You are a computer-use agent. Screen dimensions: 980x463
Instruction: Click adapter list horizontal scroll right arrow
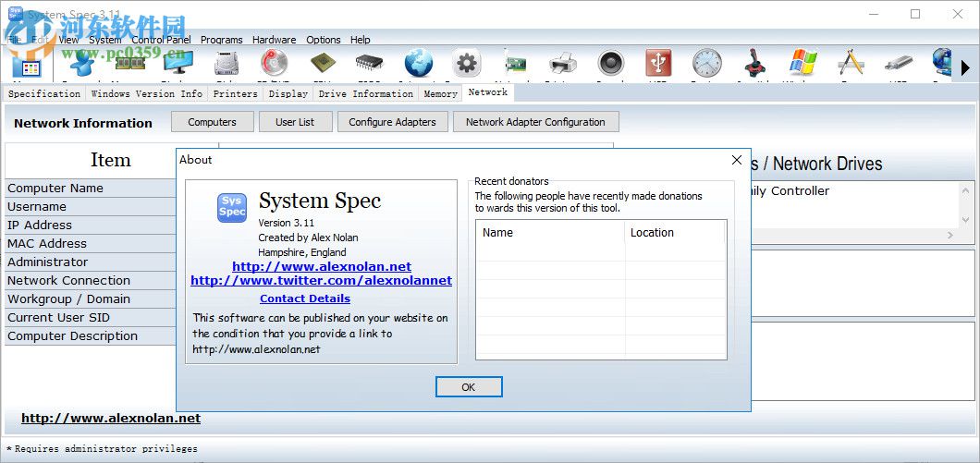(950, 236)
